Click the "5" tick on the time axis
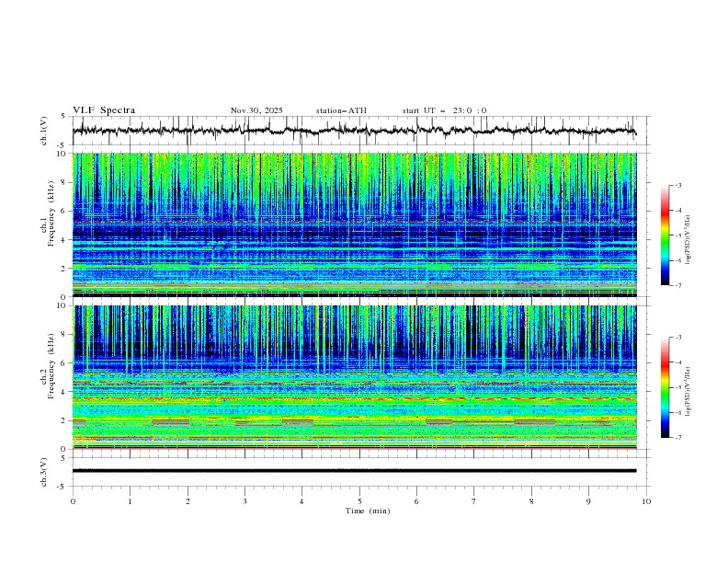 (x=359, y=501)
